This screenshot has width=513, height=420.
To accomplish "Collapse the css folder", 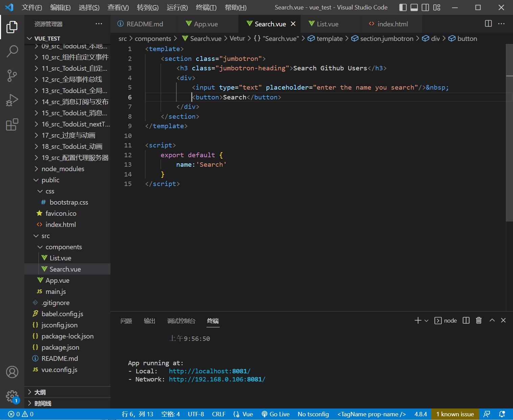I will point(68,191).
